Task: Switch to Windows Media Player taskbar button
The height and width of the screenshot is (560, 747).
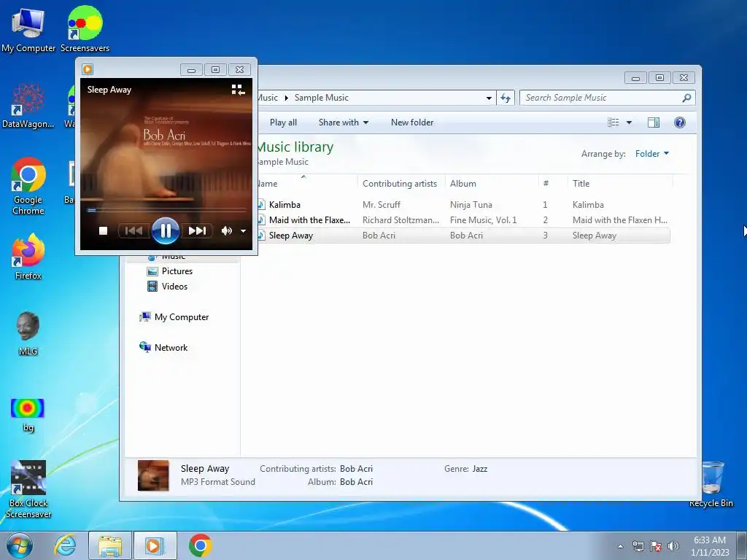Action: [x=155, y=545]
